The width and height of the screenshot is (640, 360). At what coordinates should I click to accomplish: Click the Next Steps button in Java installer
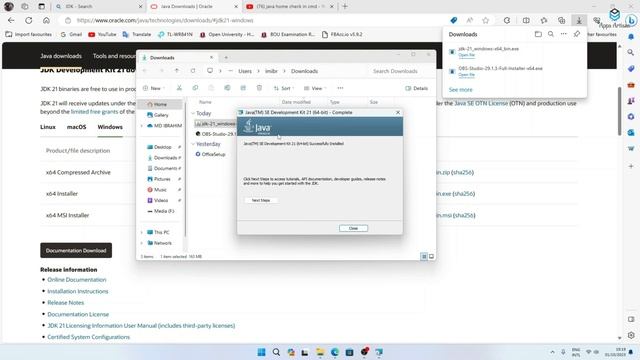(x=261, y=200)
